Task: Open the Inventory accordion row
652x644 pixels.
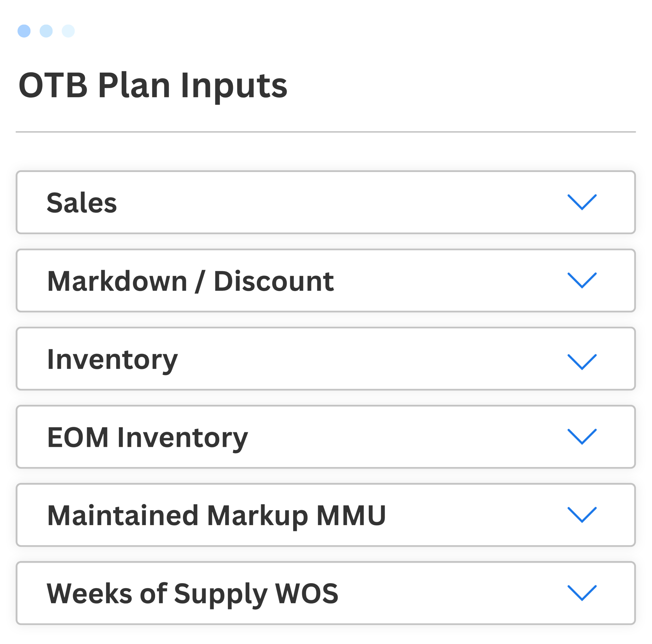Action: pyautogui.click(x=326, y=359)
